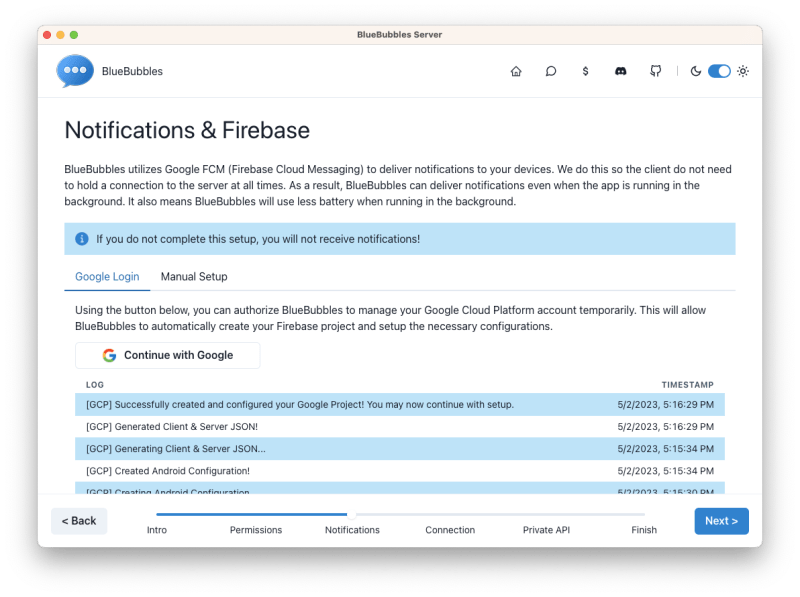Switch to the Google Login tab
Screen dimensions: 800x597
pyautogui.click(x=107, y=277)
